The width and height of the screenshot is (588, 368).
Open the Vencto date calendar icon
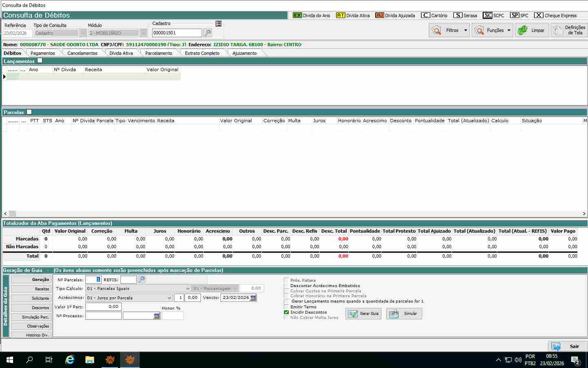[x=253, y=298]
